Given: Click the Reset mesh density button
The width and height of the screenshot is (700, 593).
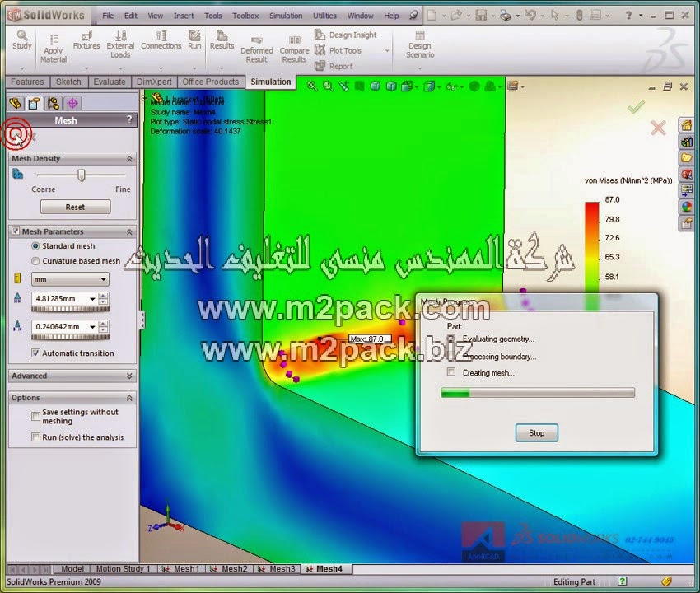Looking at the screenshot, I should click(75, 207).
